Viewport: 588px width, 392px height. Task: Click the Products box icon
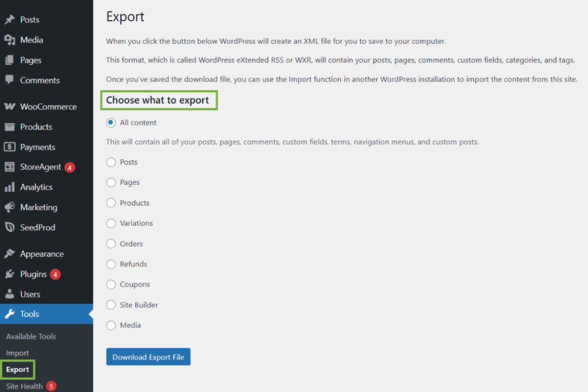tap(10, 127)
